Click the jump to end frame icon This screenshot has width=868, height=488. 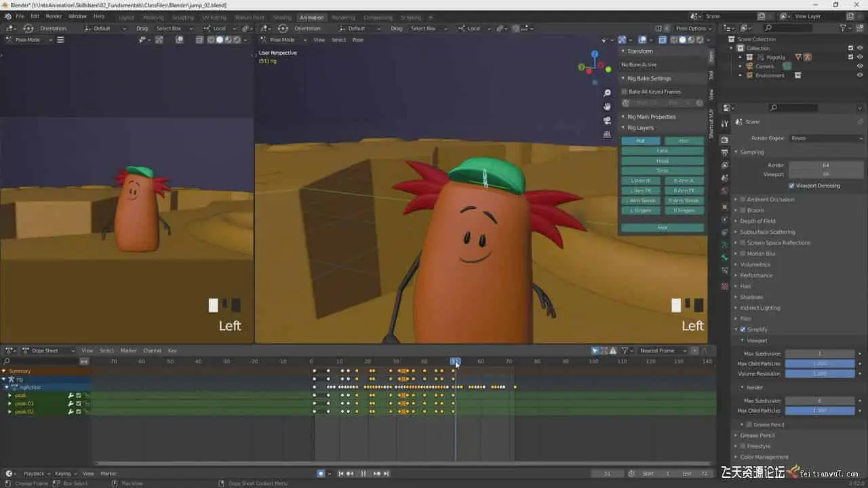pos(386,474)
